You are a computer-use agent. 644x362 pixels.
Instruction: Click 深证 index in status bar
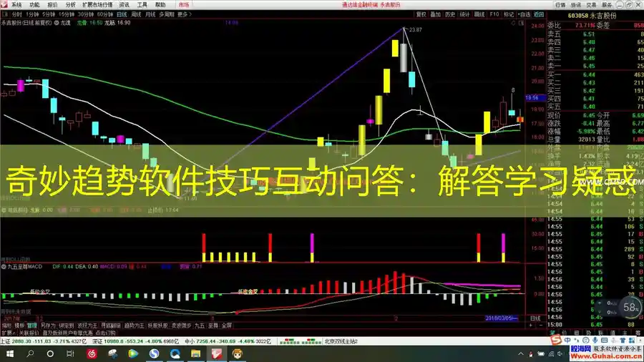98,341
